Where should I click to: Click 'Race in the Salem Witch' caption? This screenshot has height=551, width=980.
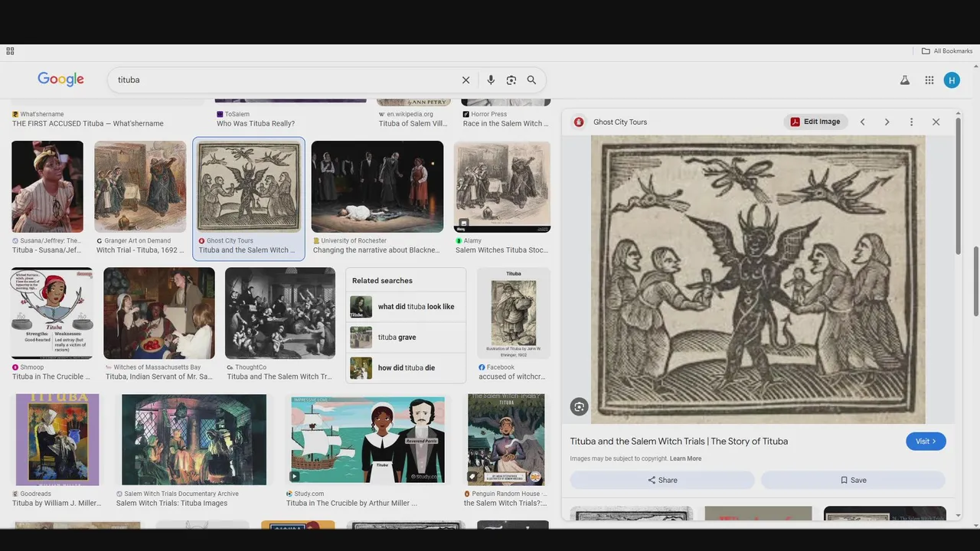pos(505,123)
